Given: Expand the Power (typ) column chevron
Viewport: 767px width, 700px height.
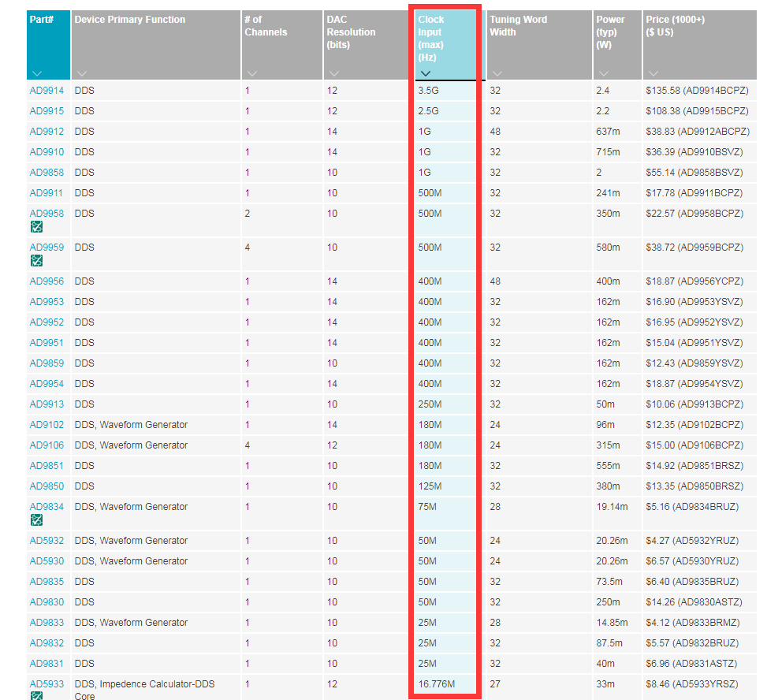Looking at the screenshot, I should click(604, 73).
